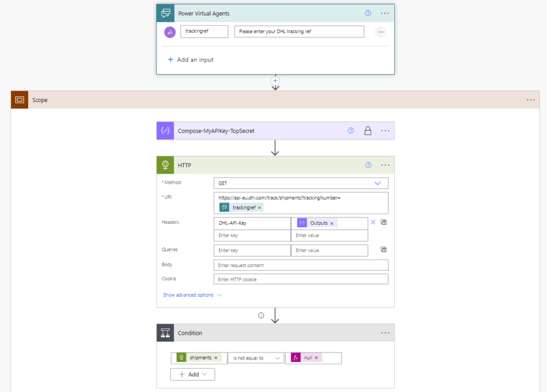Expand Show advanced options
Image resolution: width=547 pixels, height=392 pixels.
click(x=192, y=295)
